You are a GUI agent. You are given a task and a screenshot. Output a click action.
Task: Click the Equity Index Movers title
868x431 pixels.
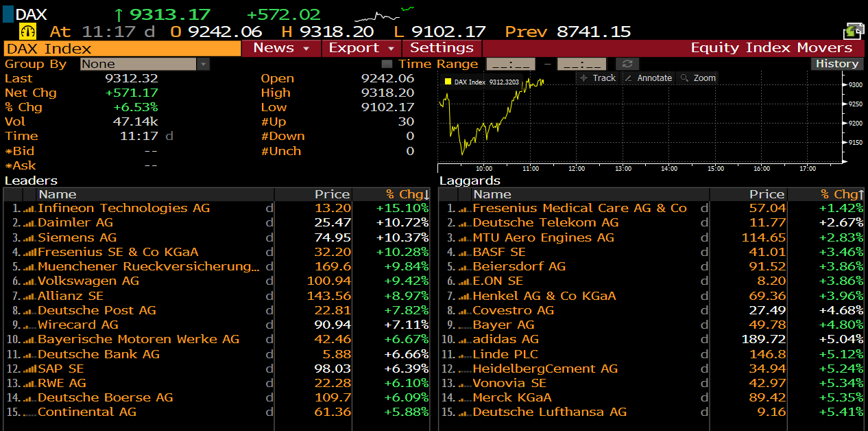[x=771, y=48]
